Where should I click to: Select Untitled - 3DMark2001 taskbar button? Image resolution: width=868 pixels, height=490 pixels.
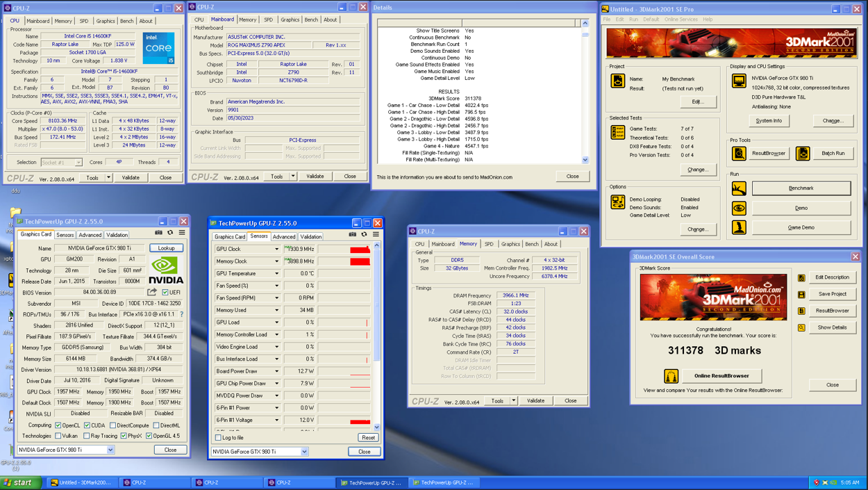click(81, 482)
